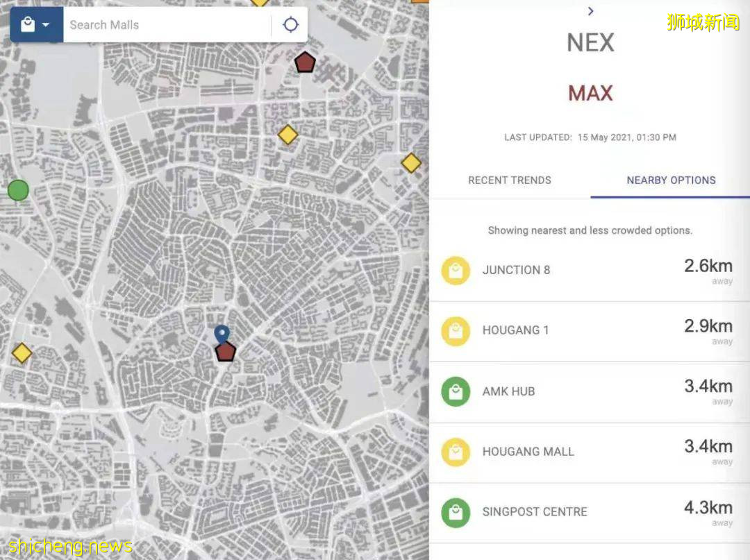The height and width of the screenshot is (560, 750).
Task: Click the green circle marker on the map
Action: (x=18, y=189)
